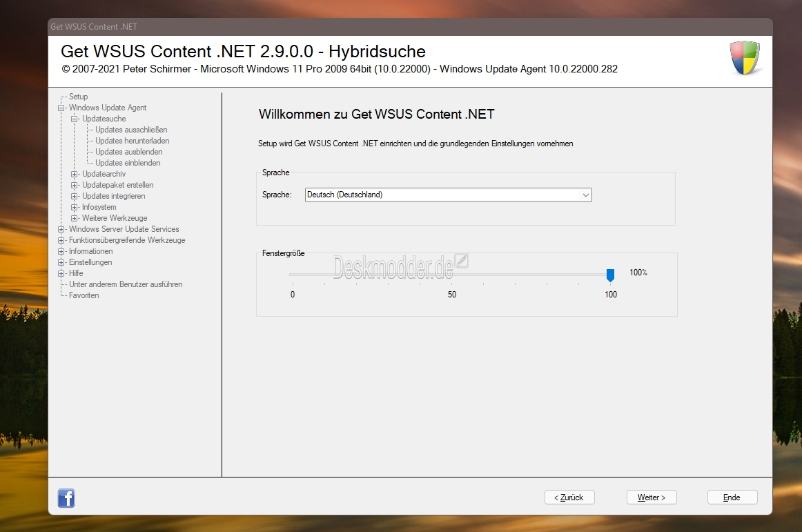The height and width of the screenshot is (532, 802).
Task: Select Updates ausschließen
Action: coord(131,130)
